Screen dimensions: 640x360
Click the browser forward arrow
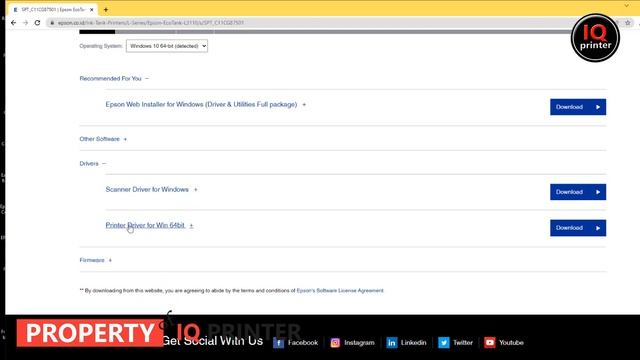[25, 23]
